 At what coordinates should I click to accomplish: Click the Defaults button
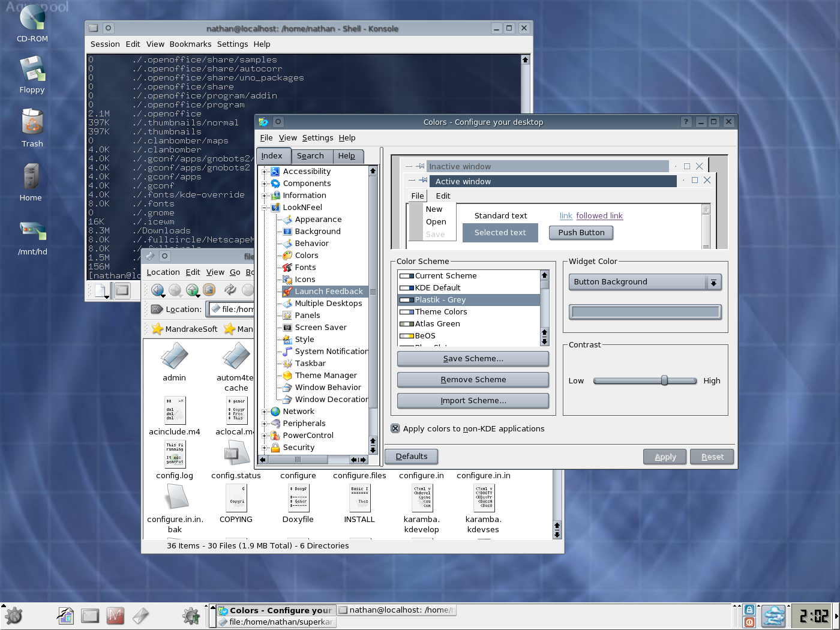[412, 457]
